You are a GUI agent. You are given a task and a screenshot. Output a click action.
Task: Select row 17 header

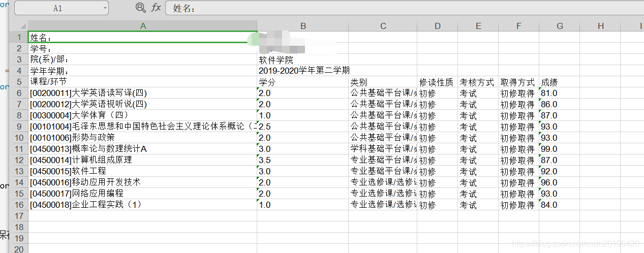pos(19,216)
